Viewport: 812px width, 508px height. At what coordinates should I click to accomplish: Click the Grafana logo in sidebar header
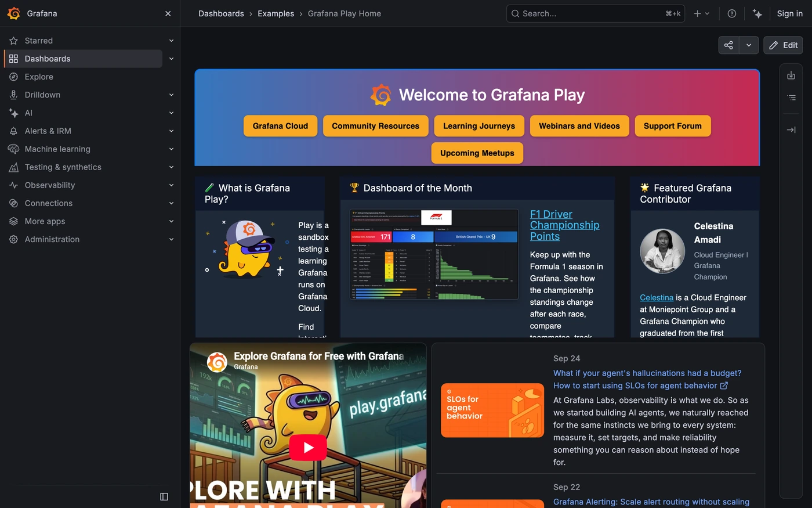click(x=14, y=13)
